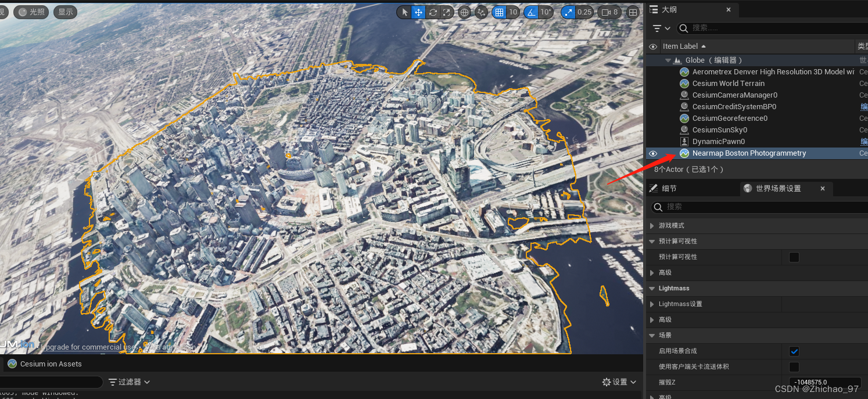Image resolution: width=868 pixels, height=399 pixels.
Task: Select CesiumCreditSystemBP0 in the outliner
Action: pos(734,107)
